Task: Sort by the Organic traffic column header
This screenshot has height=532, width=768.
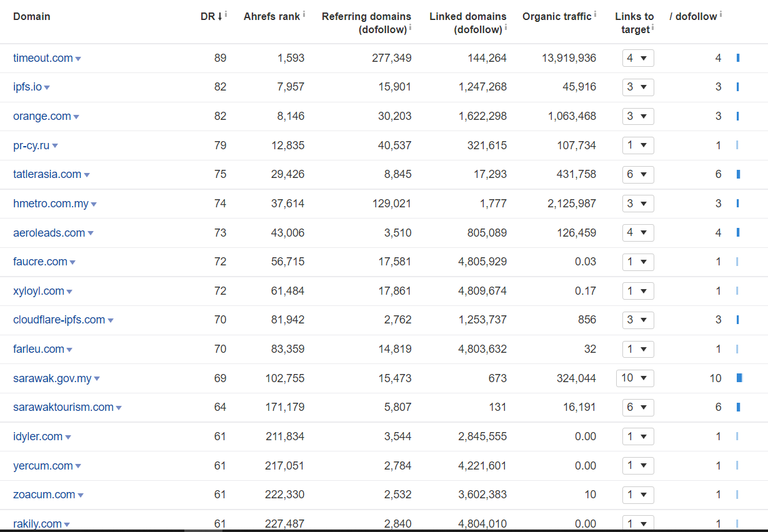Action: (x=557, y=16)
